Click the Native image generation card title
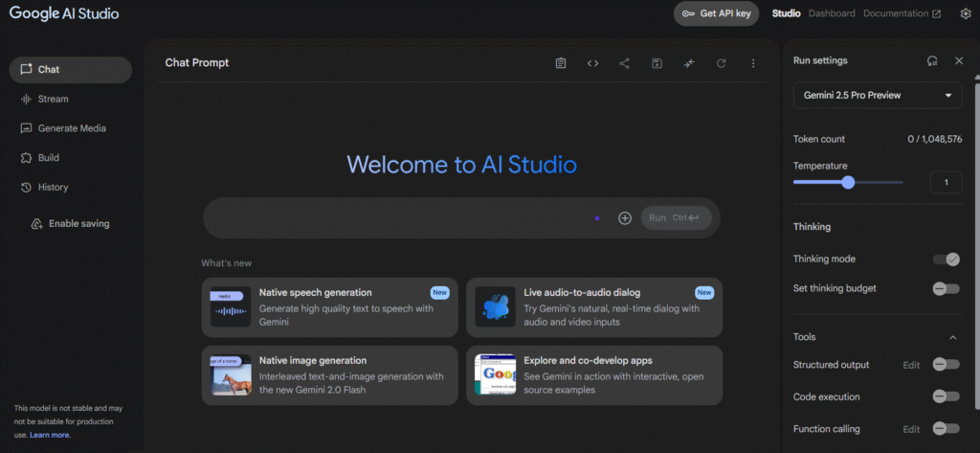This screenshot has height=453, width=980. 313,360
